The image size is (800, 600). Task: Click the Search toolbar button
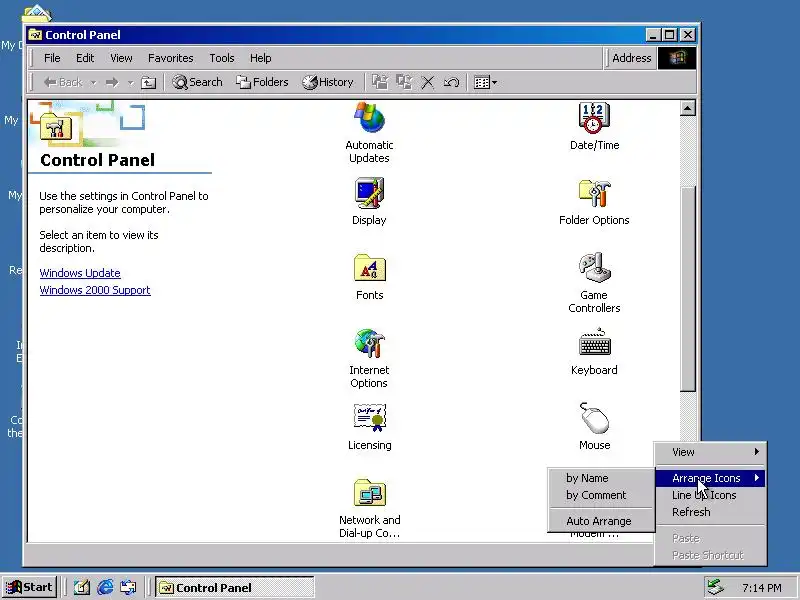(x=197, y=82)
